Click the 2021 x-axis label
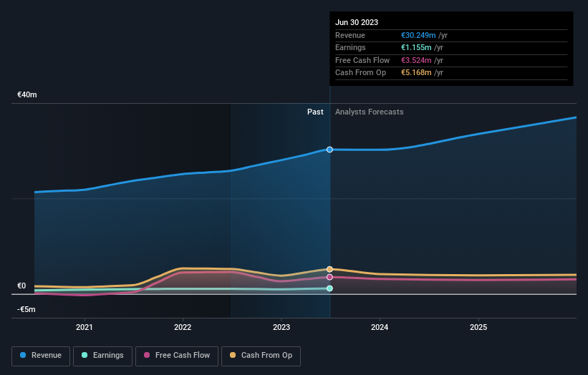This screenshot has width=588, height=375. tap(84, 327)
